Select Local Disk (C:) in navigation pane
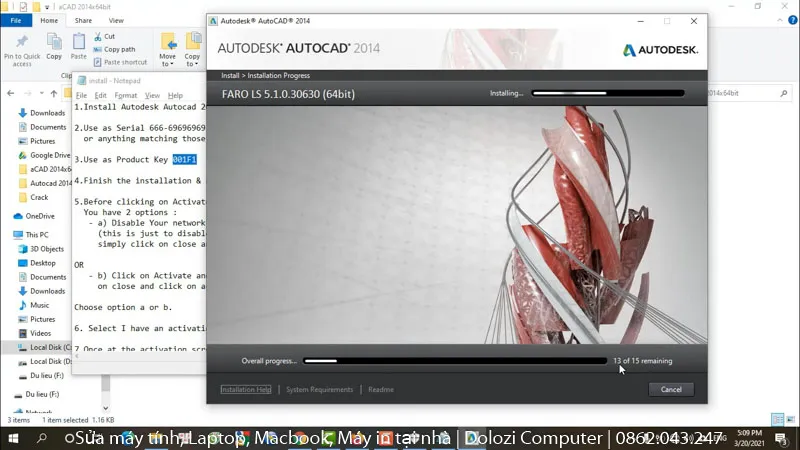Viewport: 800px width, 450px height. (x=44, y=347)
